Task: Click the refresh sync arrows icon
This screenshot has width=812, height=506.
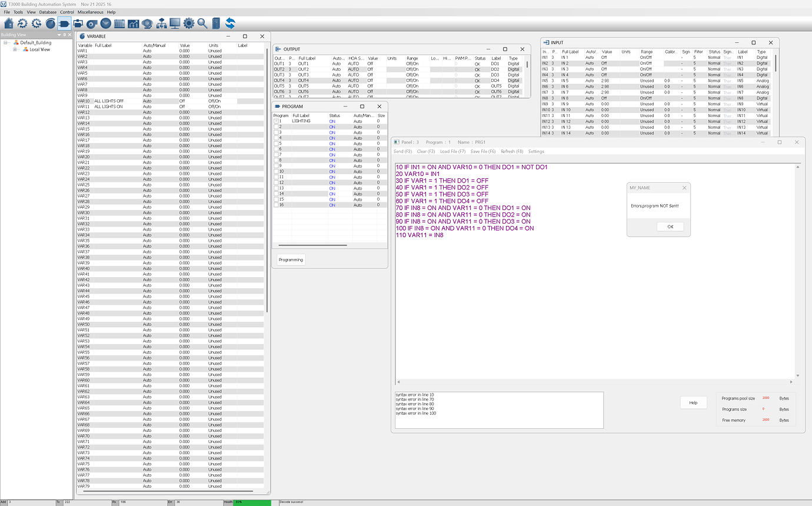Action: (x=230, y=23)
